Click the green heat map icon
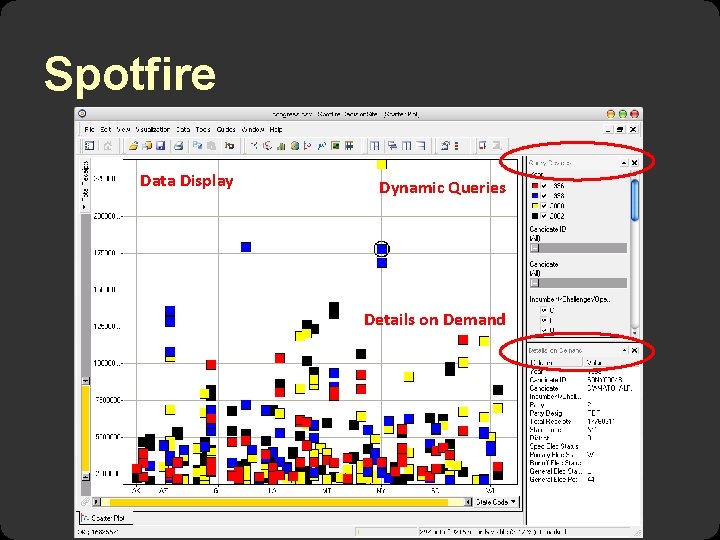Screen dimensions: 720x540 pos(335,146)
